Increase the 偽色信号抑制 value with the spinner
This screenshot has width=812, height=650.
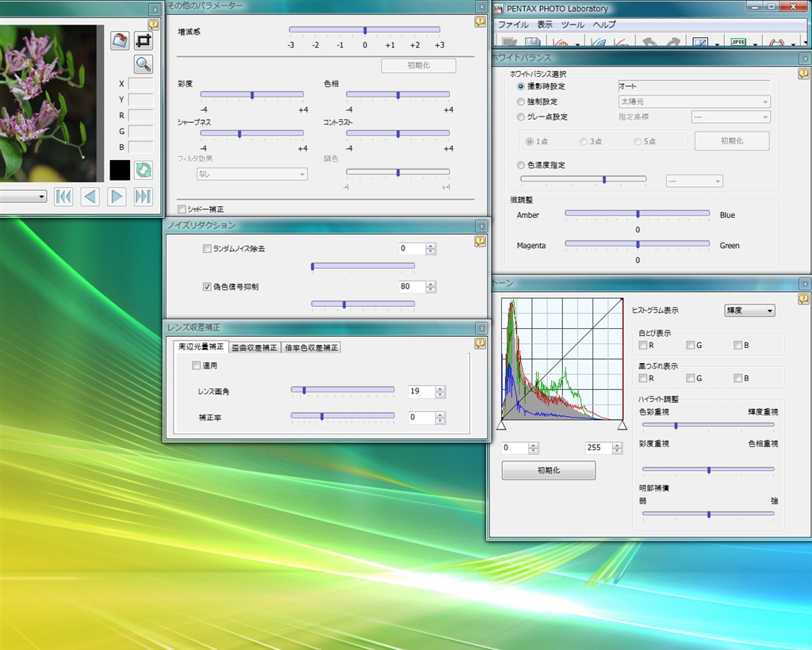[x=431, y=284]
